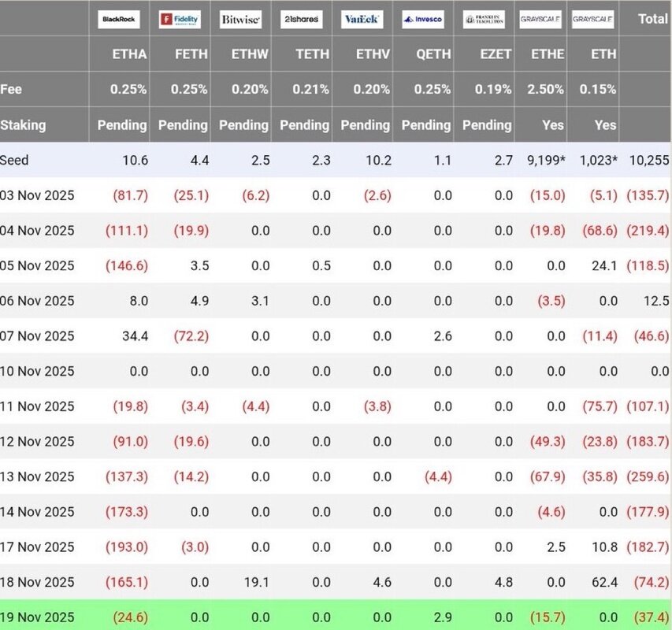Click the Grayscale logo above ETHE
The image size is (672, 630).
coord(541,19)
